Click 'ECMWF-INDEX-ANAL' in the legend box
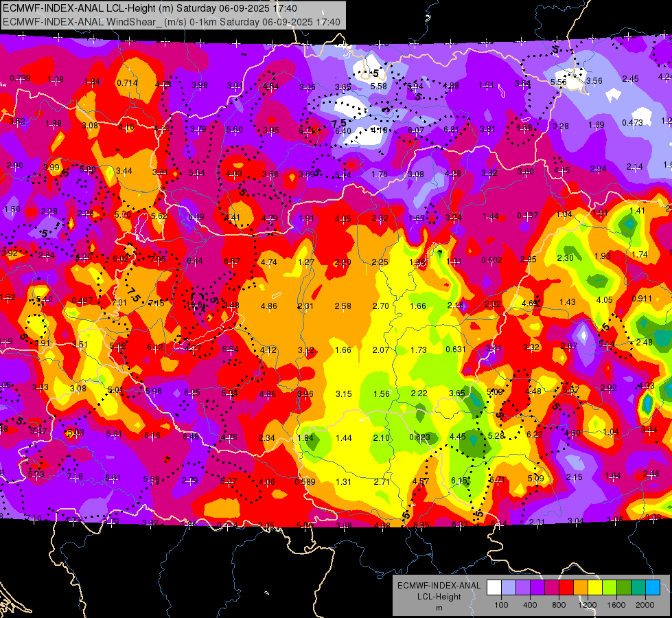 pos(439,586)
